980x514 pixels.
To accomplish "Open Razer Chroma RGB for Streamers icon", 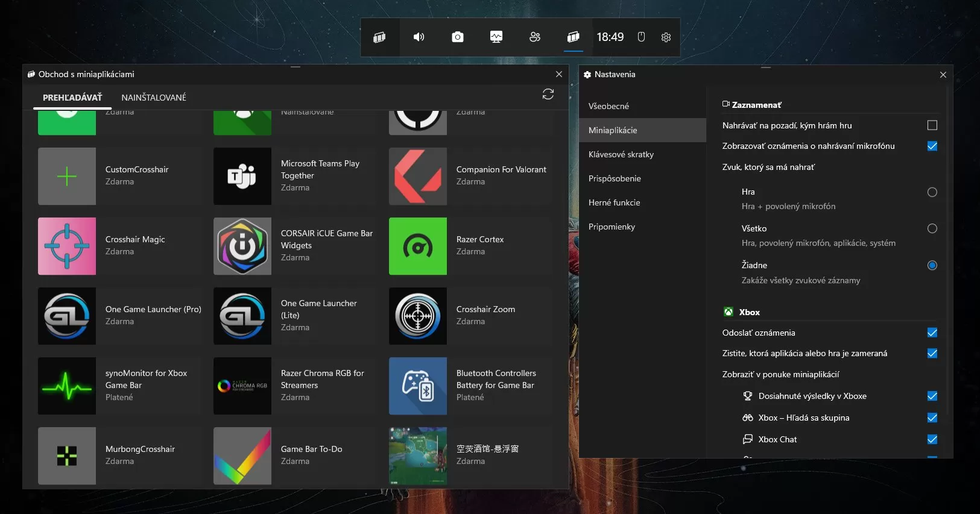I will tap(242, 386).
